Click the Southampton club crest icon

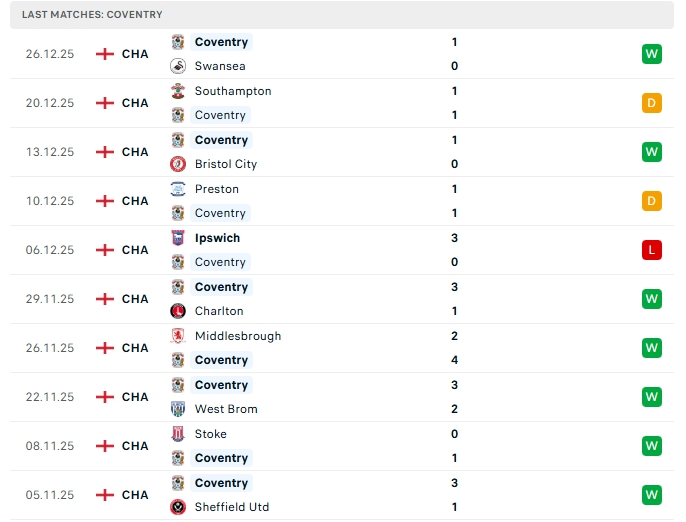point(178,91)
